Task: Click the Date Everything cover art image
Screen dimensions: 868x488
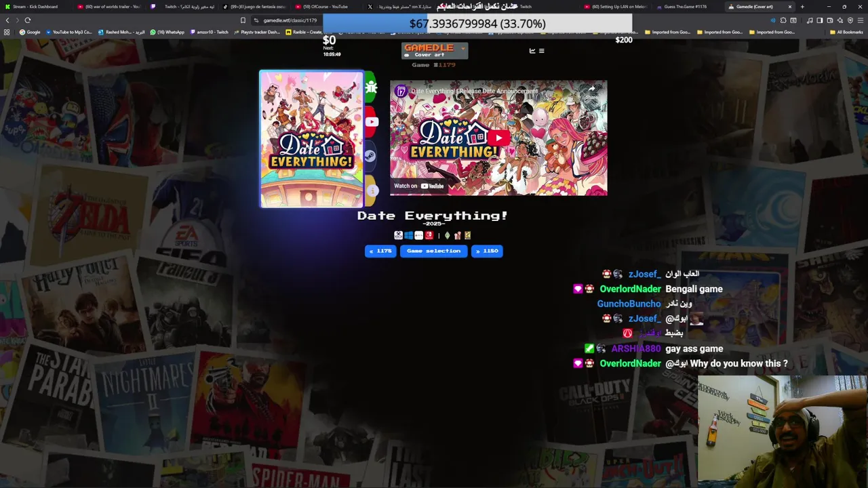Action: [311, 139]
